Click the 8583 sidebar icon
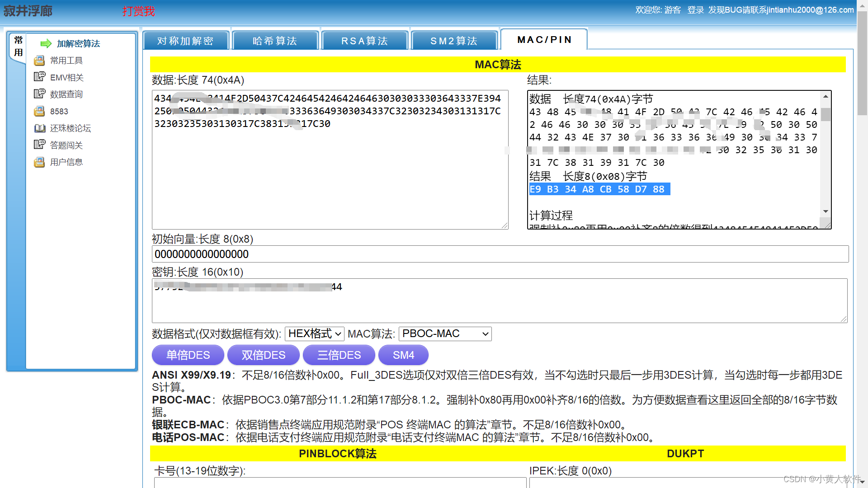The image size is (868, 488). 39,111
